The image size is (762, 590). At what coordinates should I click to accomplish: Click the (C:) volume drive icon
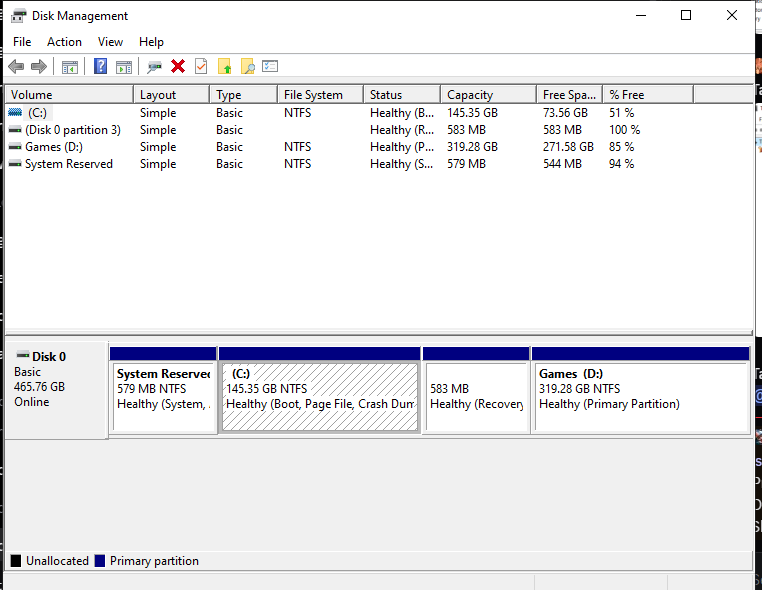click(x=15, y=112)
